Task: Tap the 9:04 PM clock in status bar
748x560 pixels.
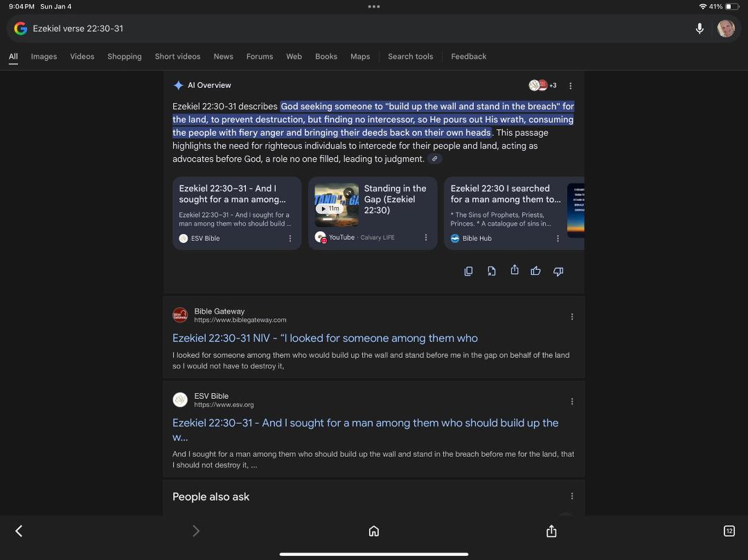Action: tap(21, 7)
